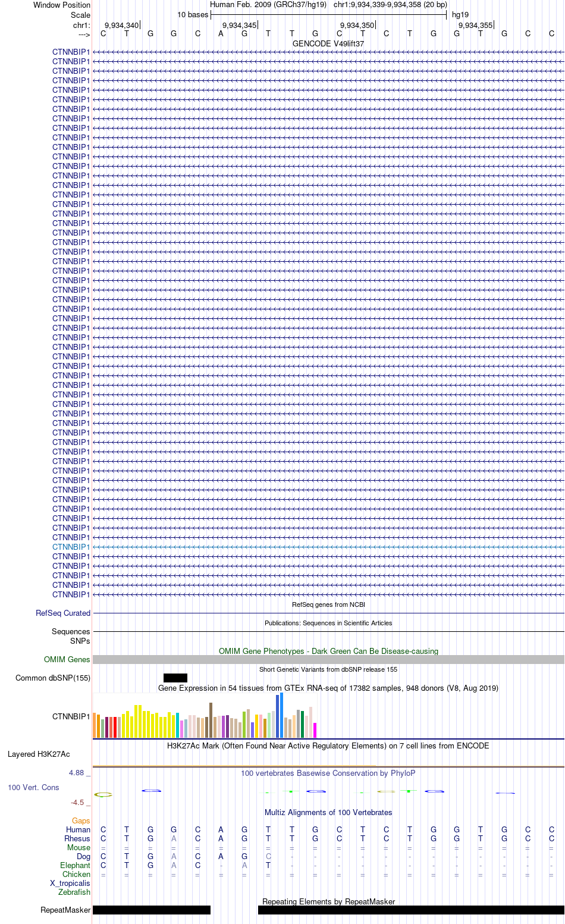Click the 4.88 conservation scale value
The width and height of the screenshot is (565, 924).
tap(76, 772)
